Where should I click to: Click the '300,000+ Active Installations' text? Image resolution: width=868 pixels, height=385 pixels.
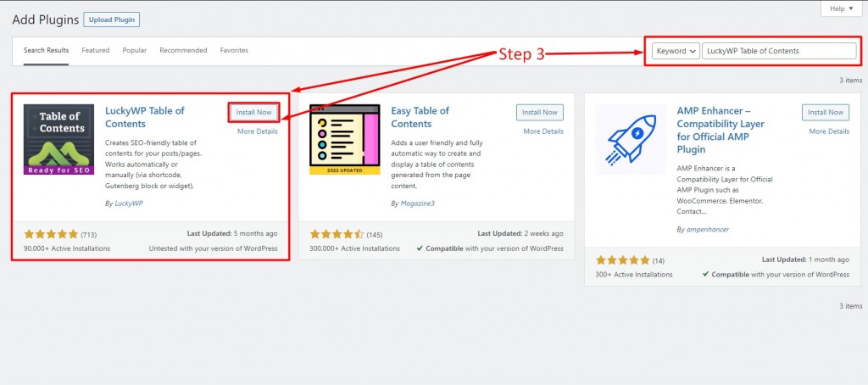coord(355,248)
